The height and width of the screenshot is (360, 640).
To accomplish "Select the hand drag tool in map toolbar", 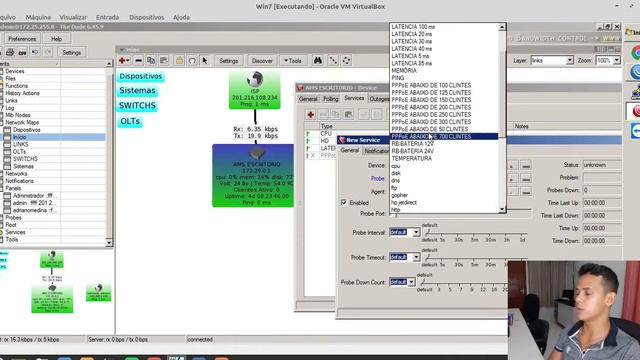I will point(192,60).
